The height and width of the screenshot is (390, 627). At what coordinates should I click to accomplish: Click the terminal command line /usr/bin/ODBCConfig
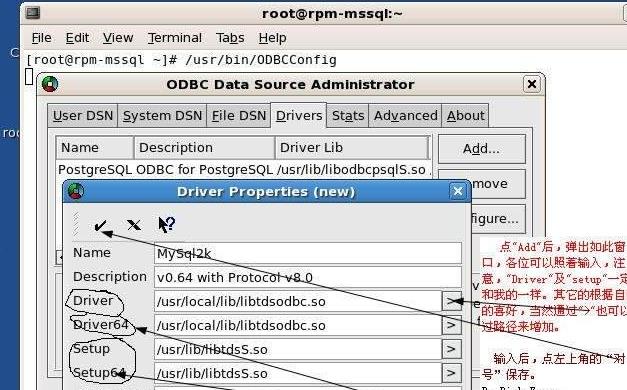coord(261,60)
